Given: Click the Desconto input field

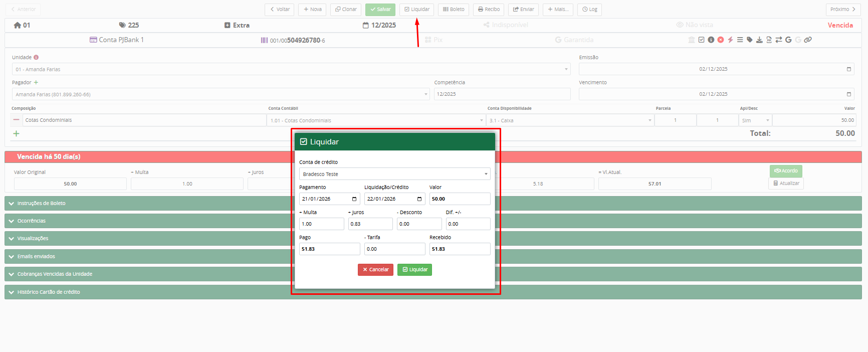Looking at the screenshot, I should point(419,224).
